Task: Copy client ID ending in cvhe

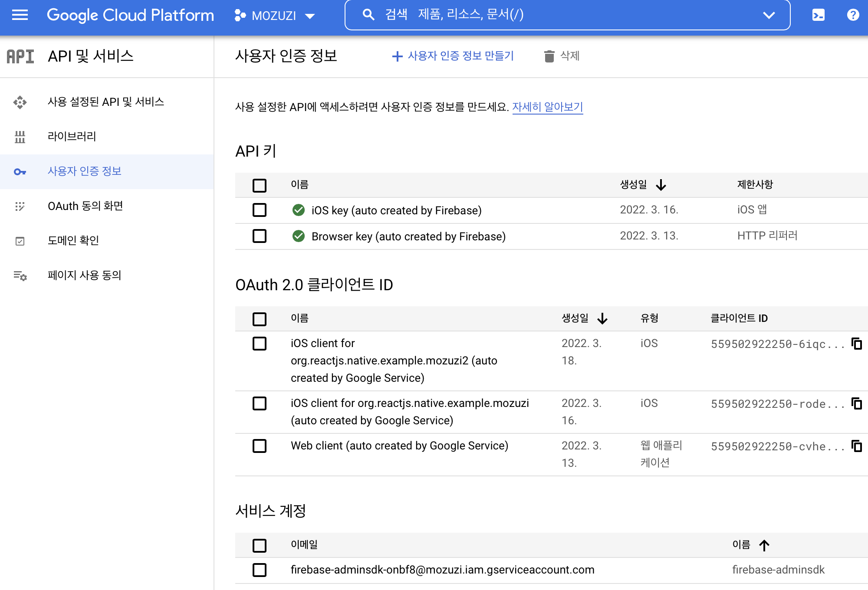Action: [857, 446]
